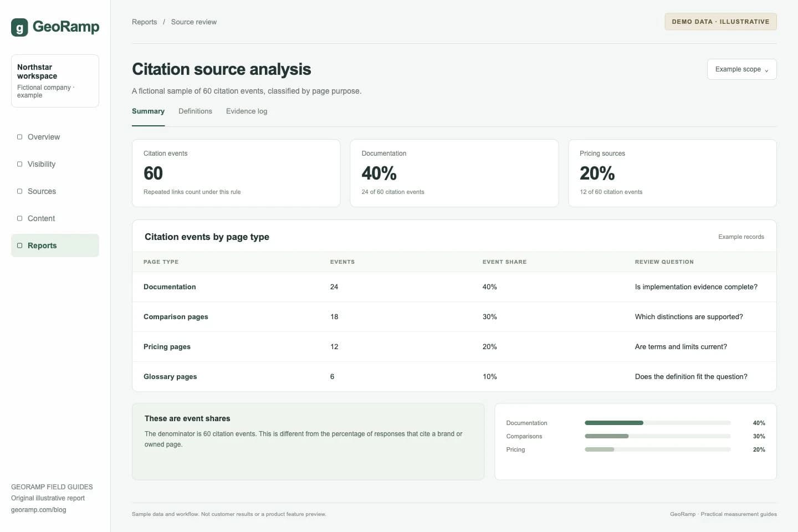Click the square icon beside Reports
Screen dimensions: 798x532
(20, 245)
